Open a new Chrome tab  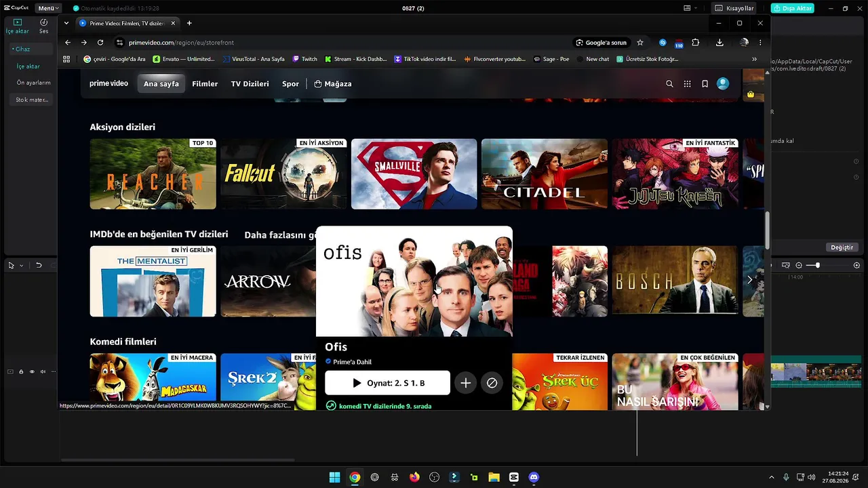189,23
